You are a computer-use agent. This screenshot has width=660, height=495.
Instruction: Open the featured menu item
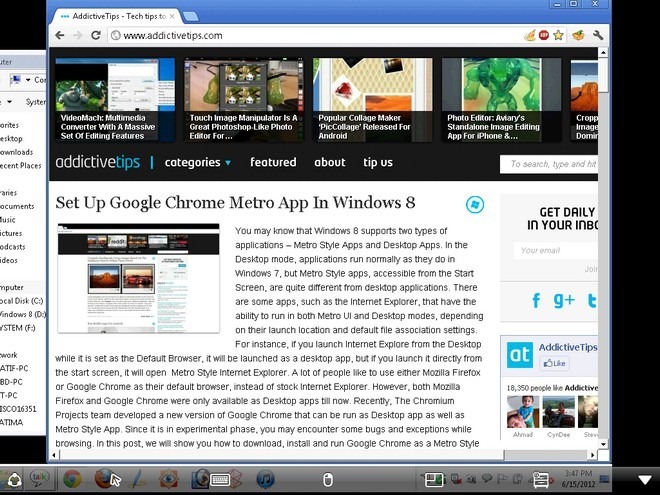273,162
